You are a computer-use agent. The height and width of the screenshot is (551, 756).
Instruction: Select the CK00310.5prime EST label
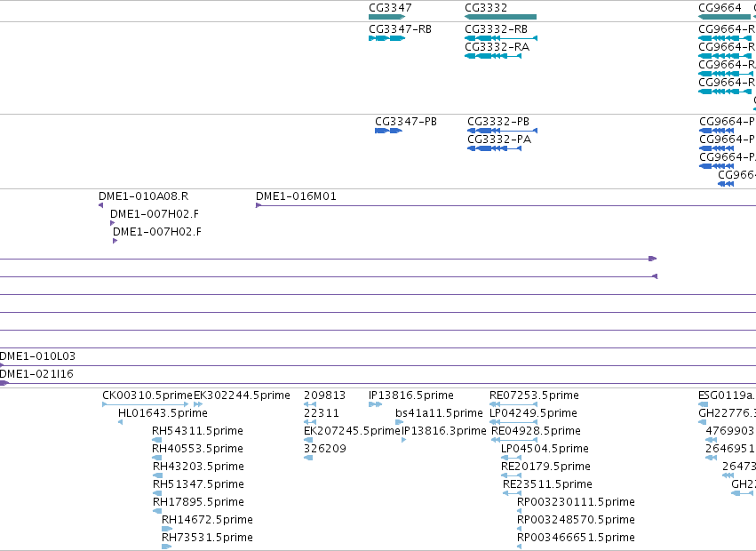[x=147, y=395]
